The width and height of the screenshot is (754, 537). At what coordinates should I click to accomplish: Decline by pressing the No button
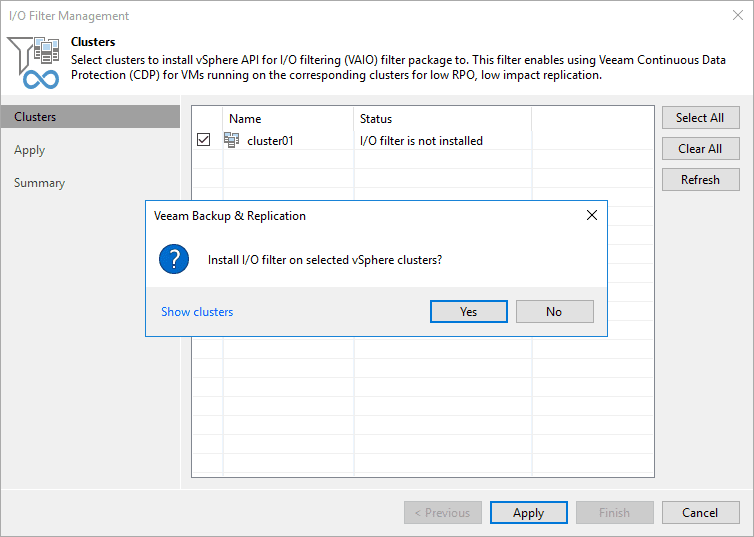click(554, 312)
